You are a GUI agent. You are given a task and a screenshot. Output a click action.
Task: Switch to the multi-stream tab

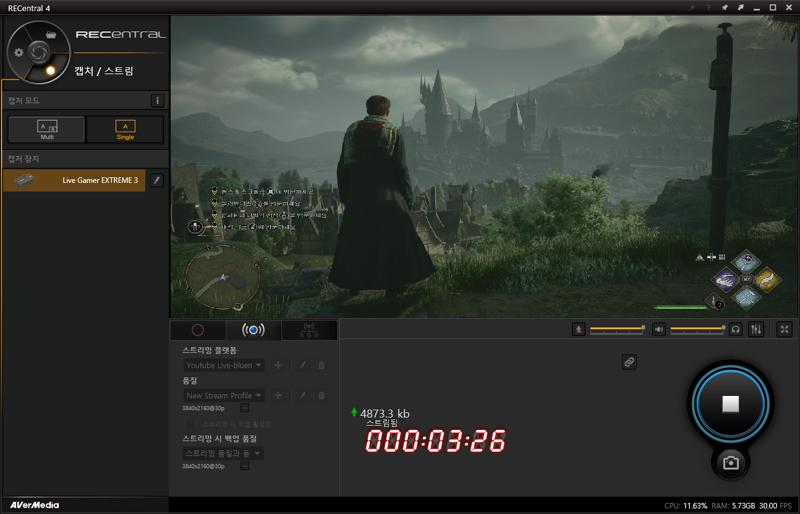click(x=309, y=330)
